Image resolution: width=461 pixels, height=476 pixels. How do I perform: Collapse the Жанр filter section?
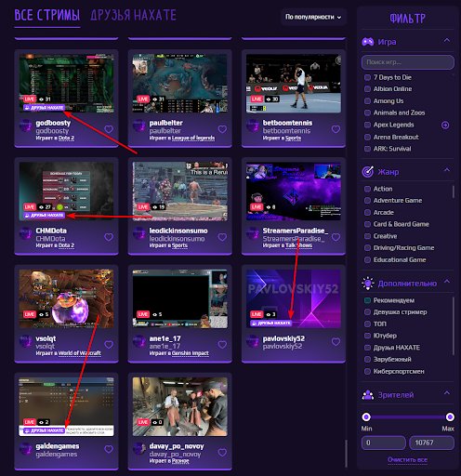(x=447, y=170)
